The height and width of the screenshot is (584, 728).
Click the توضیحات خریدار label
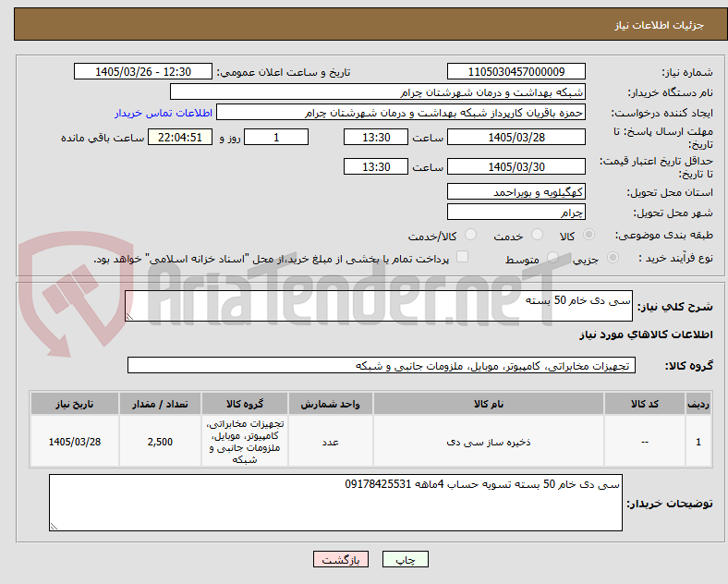point(670,504)
